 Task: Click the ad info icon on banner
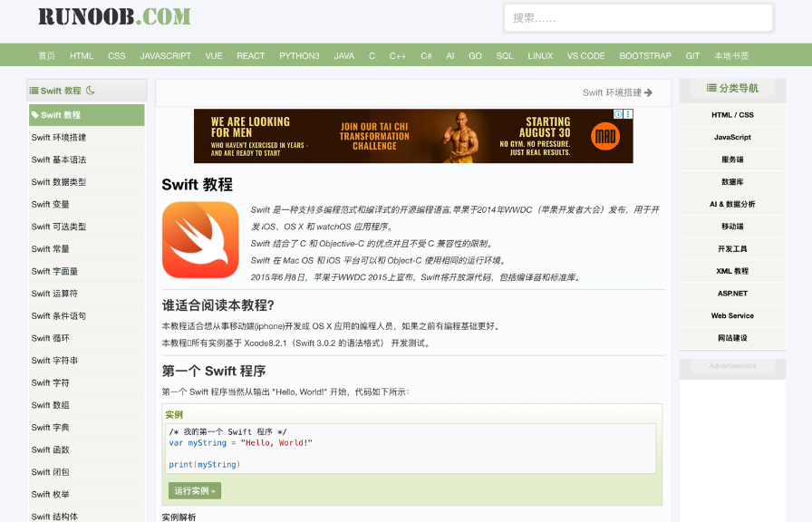click(618, 115)
